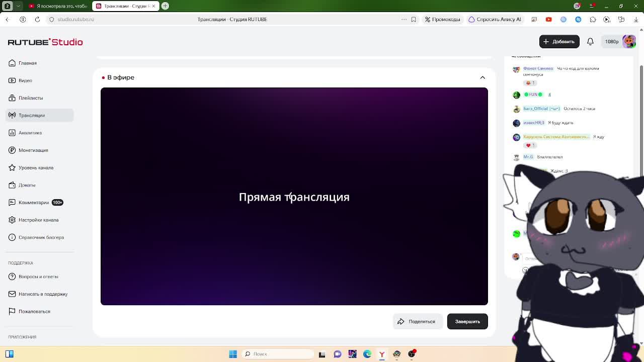
Task: Click the Уровень канала star icon
Action: (x=12, y=167)
